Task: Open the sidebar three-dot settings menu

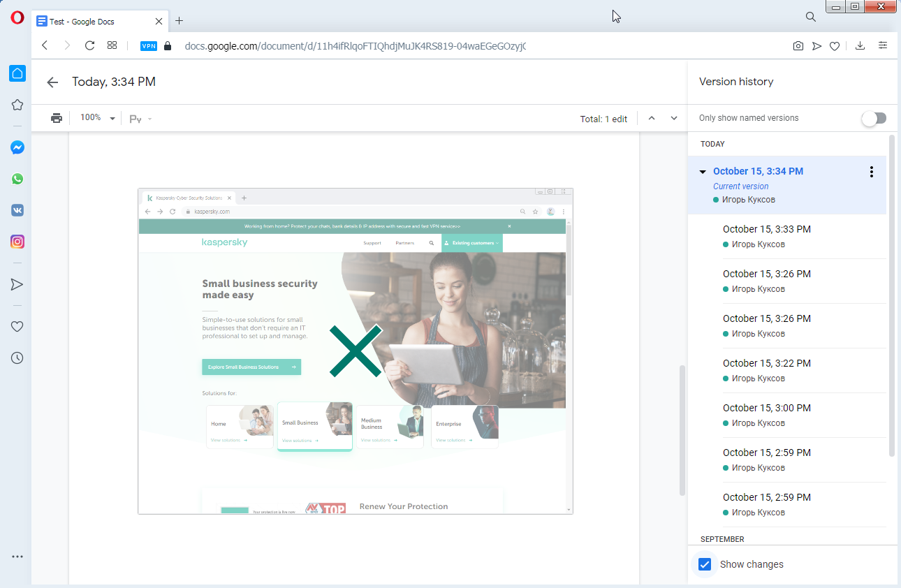Action: point(17,557)
